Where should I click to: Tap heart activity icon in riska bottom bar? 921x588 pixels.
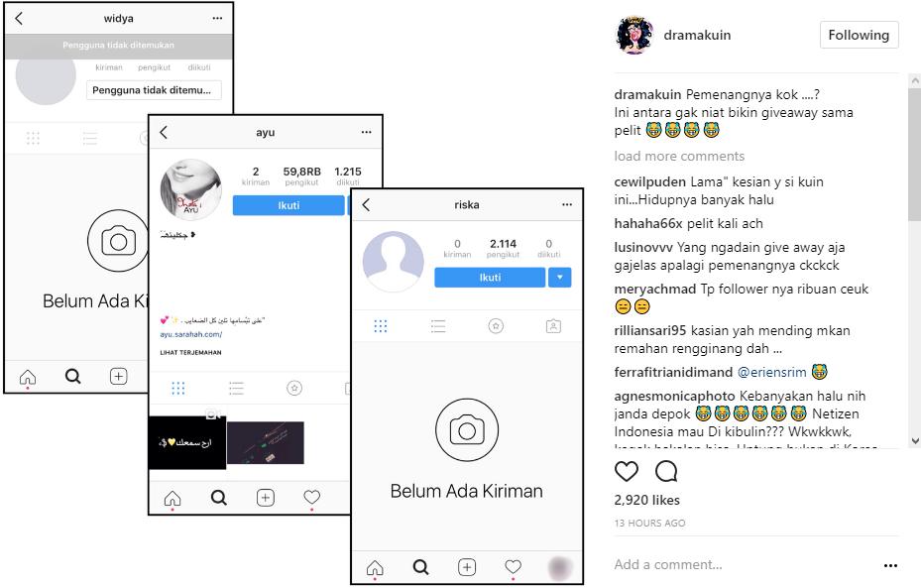[513, 566]
